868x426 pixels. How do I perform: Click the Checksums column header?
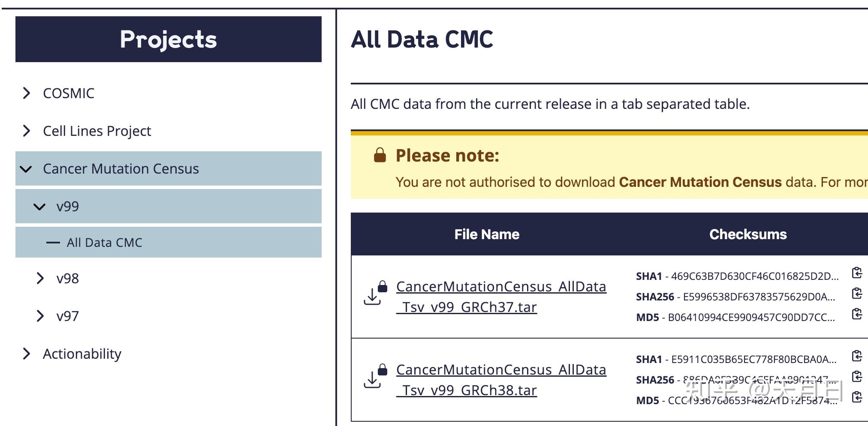click(747, 234)
